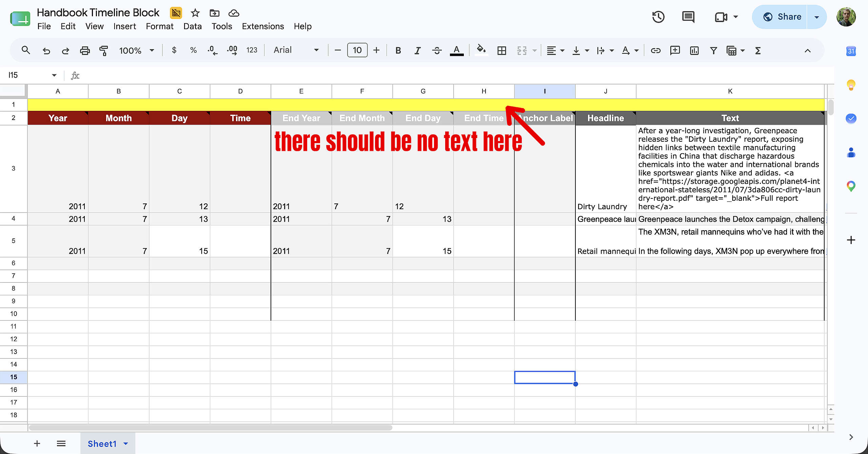This screenshot has width=868, height=454.
Task: Open the Extensions menu
Action: pos(263,26)
